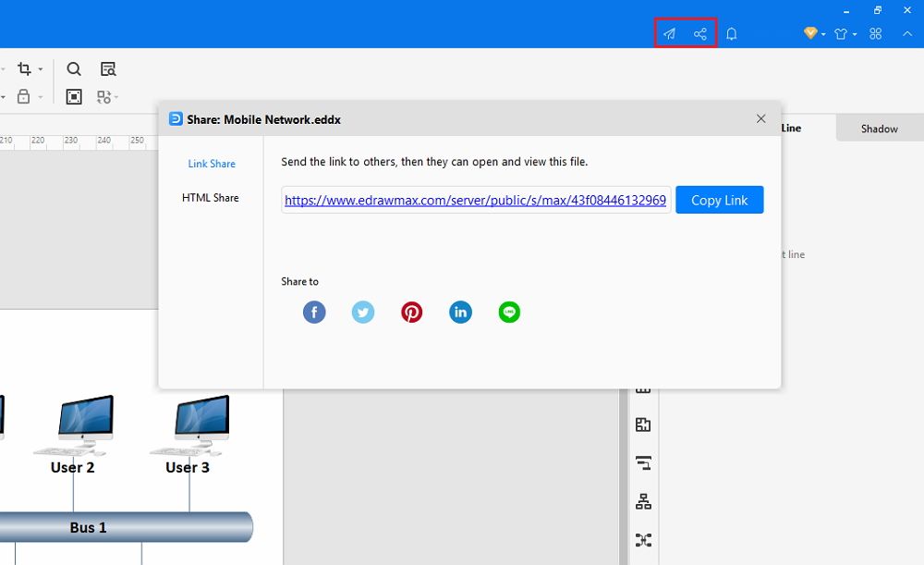Open the Line tab behind the dialog

pyautogui.click(x=791, y=128)
